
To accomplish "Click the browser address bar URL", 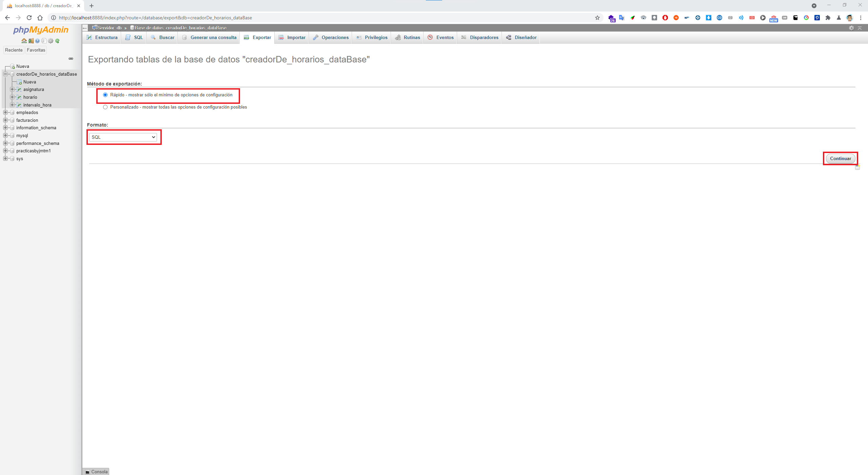I will [155, 18].
